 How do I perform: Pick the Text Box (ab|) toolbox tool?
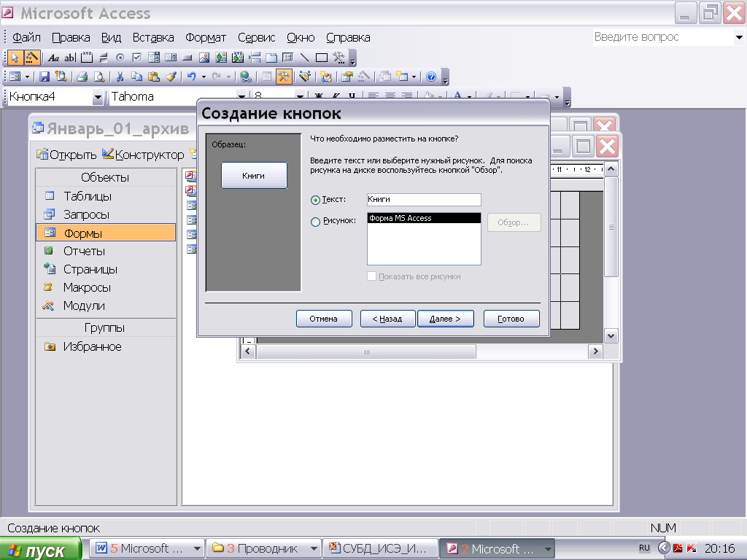click(x=70, y=58)
